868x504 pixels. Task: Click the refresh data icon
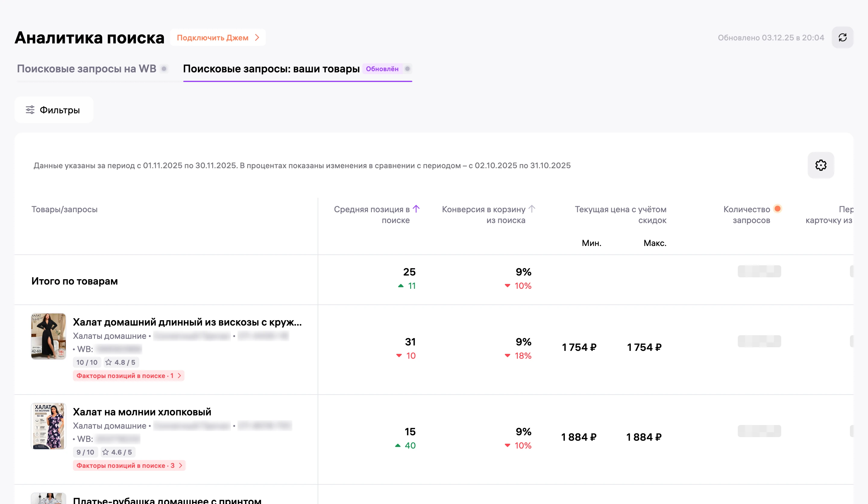click(842, 38)
